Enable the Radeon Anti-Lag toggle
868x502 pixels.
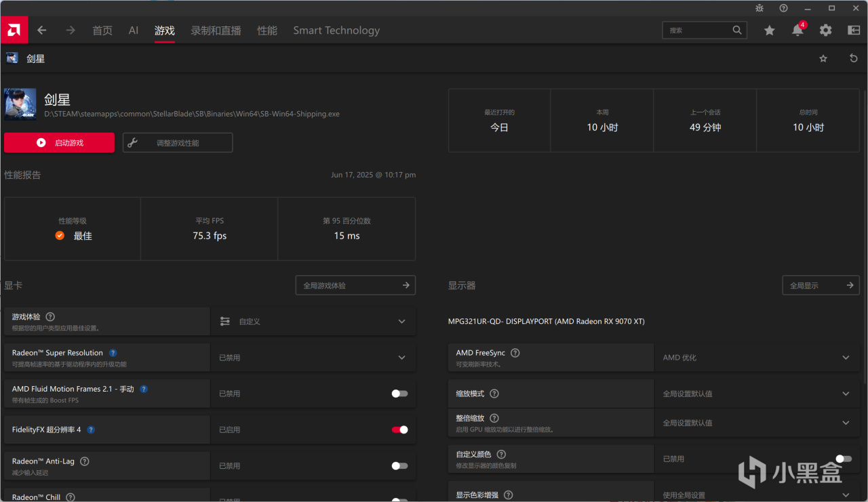399,465
